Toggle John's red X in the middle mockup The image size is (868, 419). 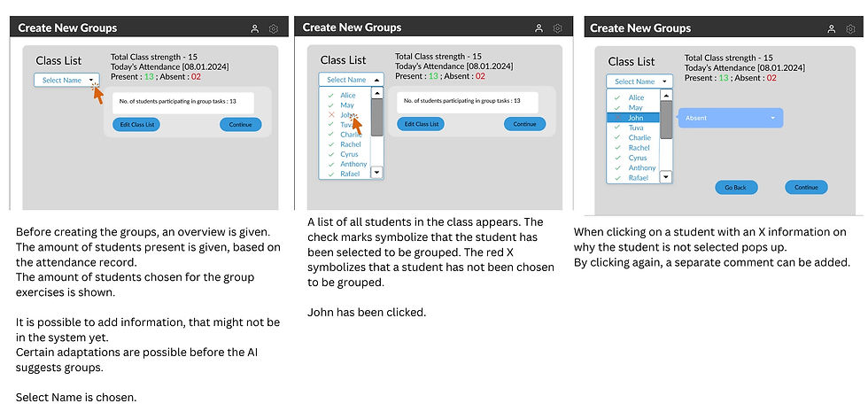click(331, 114)
